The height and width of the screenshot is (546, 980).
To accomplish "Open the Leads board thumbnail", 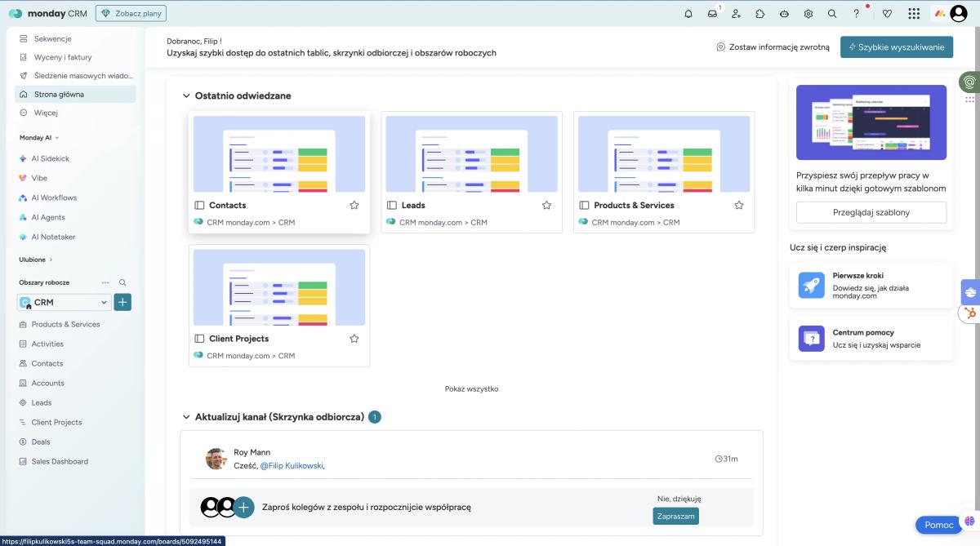I will point(472,153).
